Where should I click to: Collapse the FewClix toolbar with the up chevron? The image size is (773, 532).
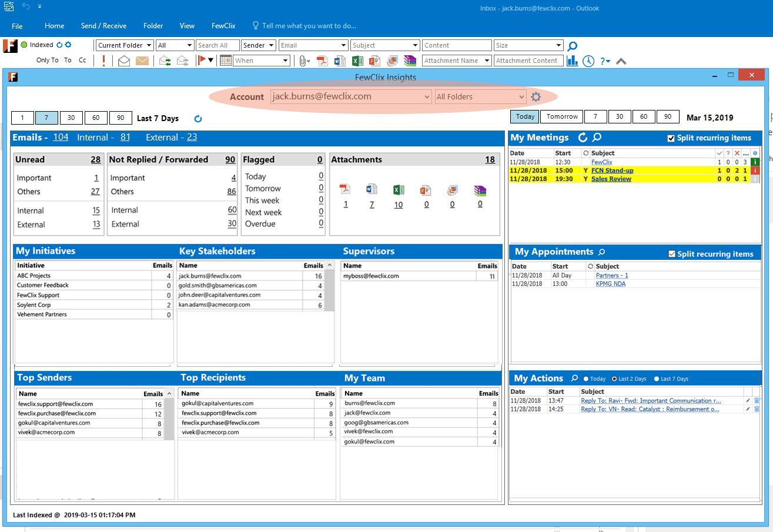(x=621, y=61)
